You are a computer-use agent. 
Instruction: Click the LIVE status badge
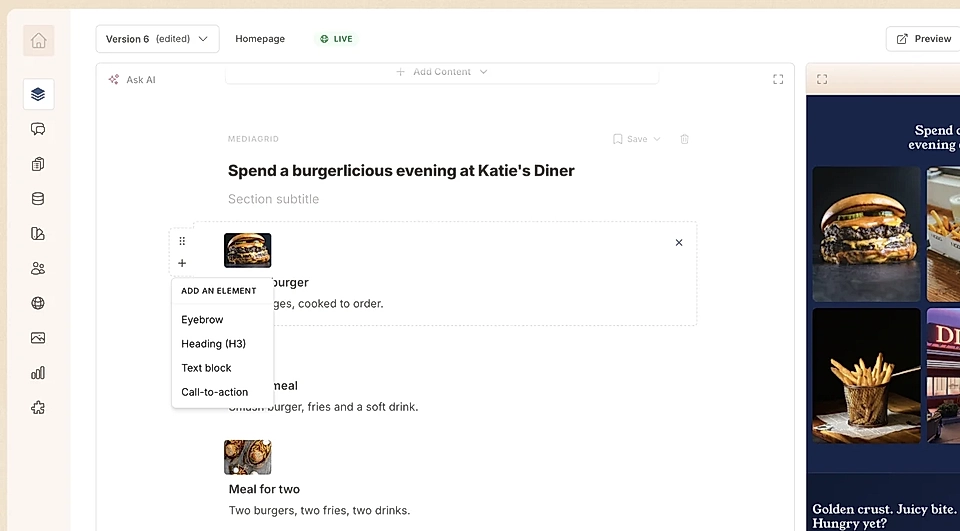point(336,39)
